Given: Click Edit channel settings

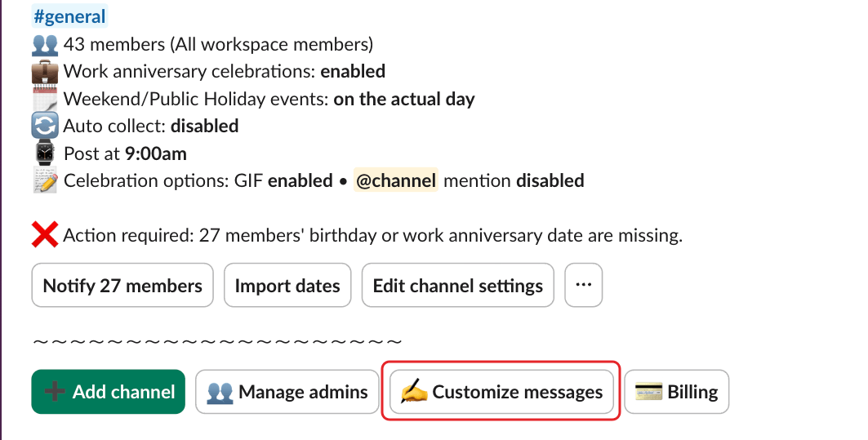Looking at the screenshot, I should pyautogui.click(x=458, y=285).
